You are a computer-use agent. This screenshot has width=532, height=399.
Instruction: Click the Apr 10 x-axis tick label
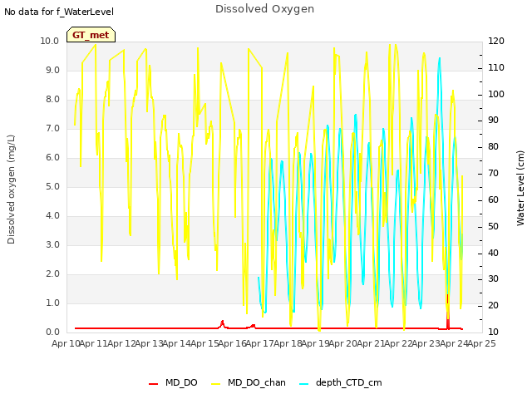point(66,343)
